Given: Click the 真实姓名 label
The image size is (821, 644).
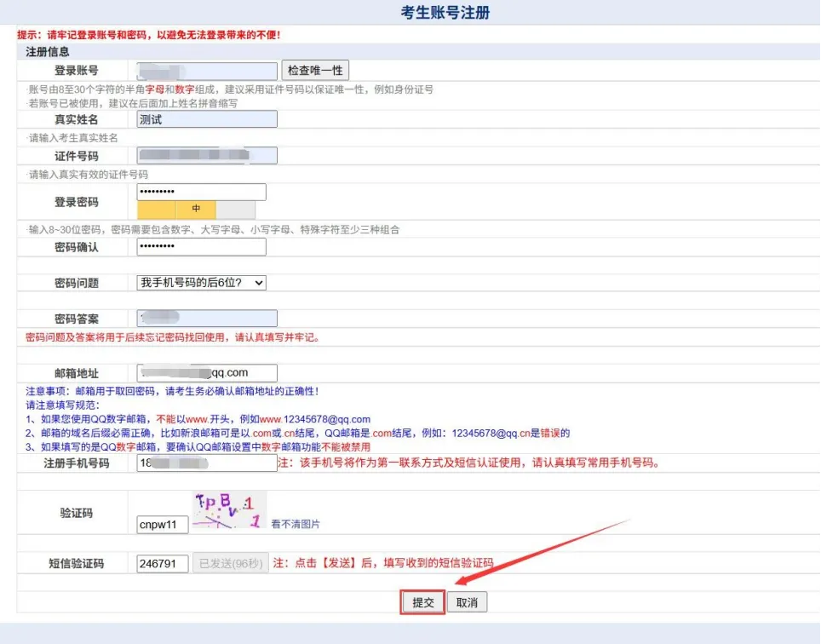Looking at the screenshot, I should point(77,119).
